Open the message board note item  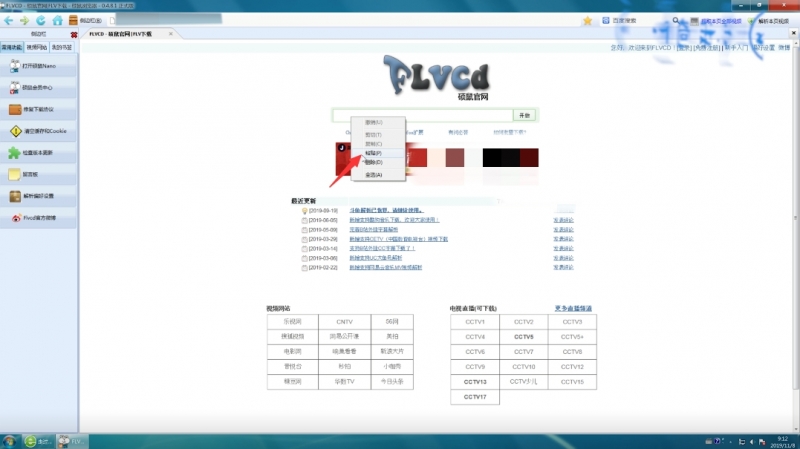(39, 174)
